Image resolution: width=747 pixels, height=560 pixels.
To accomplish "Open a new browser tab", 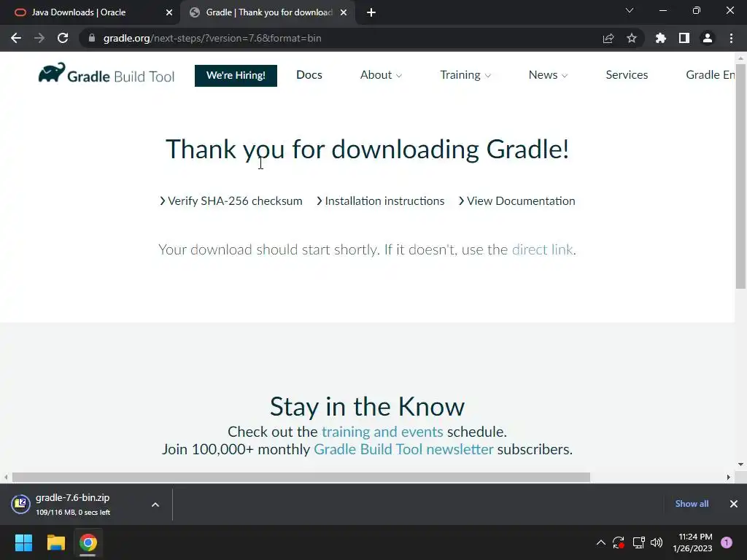I will tap(371, 13).
